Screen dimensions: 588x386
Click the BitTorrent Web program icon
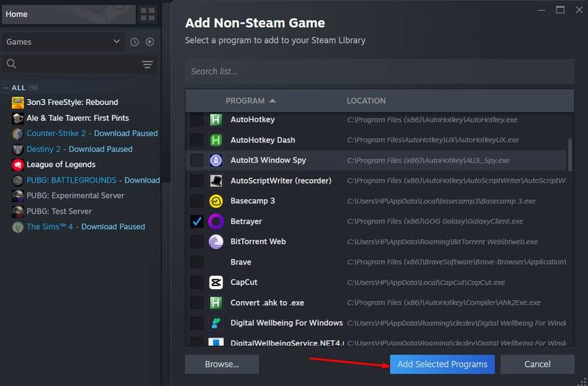point(216,242)
